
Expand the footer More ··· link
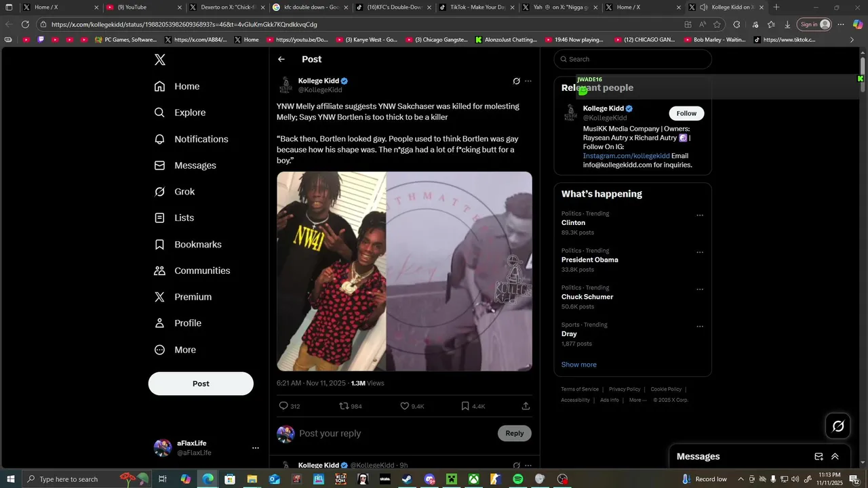point(637,400)
